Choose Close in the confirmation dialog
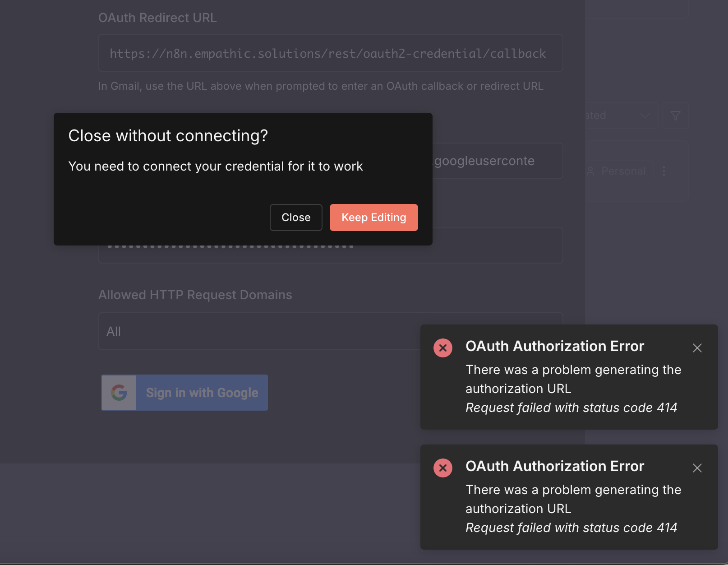Image resolution: width=728 pixels, height=565 pixels. pyautogui.click(x=295, y=218)
